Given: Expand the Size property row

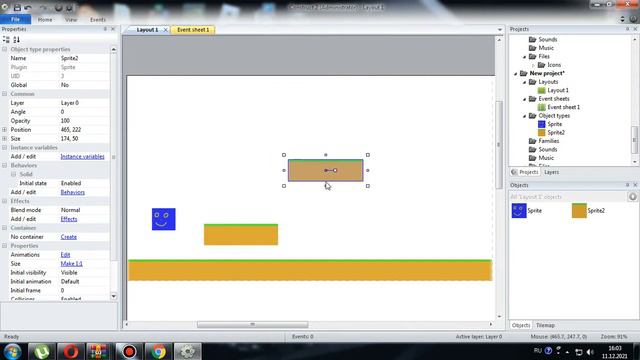Looking at the screenshot, I should pos(4,138).
